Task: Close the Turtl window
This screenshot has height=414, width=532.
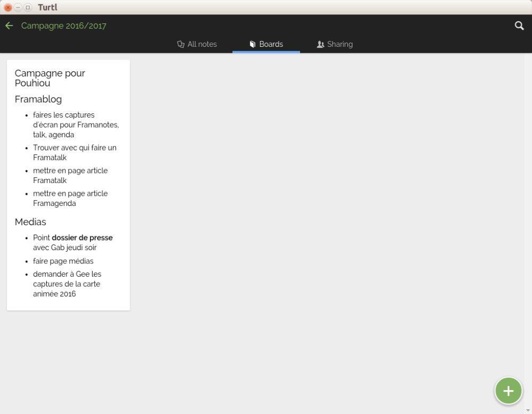Action: coord(8,7)
